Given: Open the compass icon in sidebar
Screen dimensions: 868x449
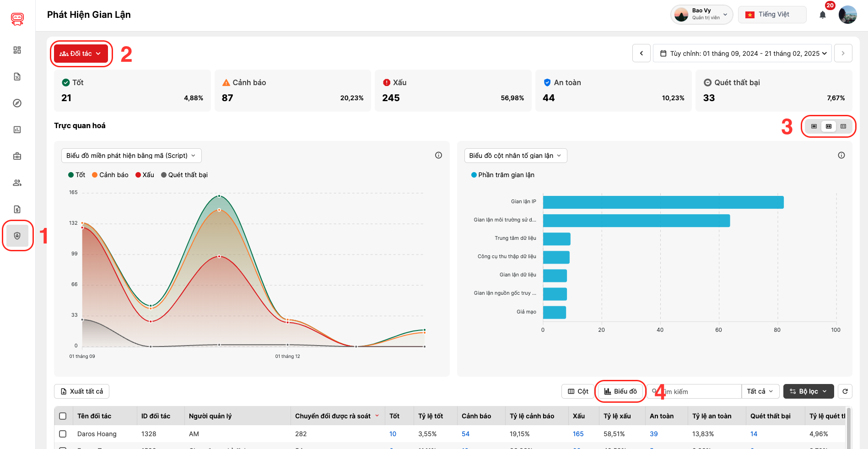Looking at the screenshot, I should 17,103.
